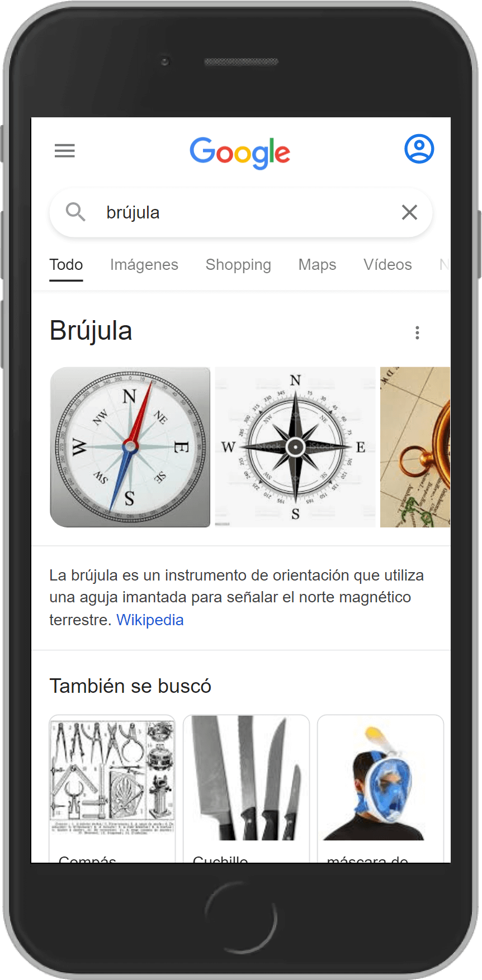The height and width of the screenshot is (980, 482).
Task: Select the Todo tab
Action: coord(66,265)
